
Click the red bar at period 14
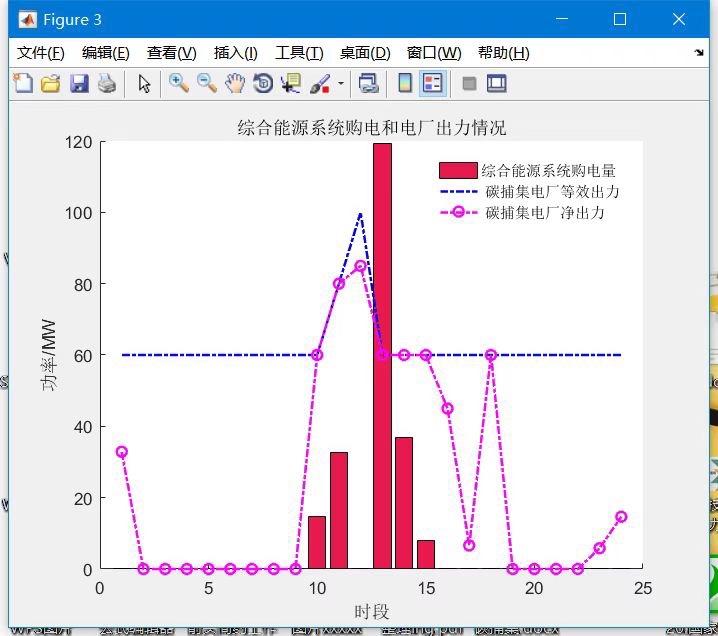404,503
